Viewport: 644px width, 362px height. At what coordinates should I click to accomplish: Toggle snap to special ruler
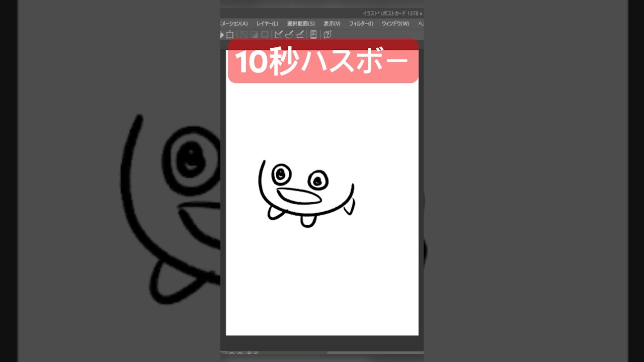pyautogui.click(x=289, y=34)
